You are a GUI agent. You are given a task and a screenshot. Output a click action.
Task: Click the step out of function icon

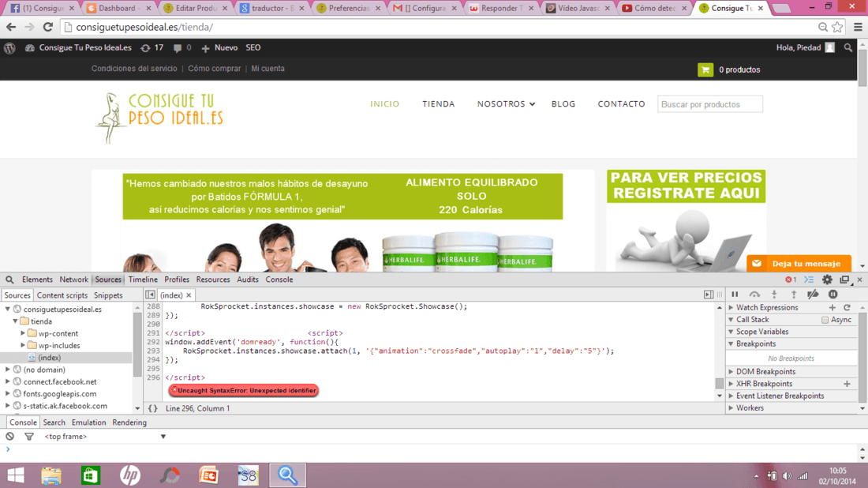793,295
